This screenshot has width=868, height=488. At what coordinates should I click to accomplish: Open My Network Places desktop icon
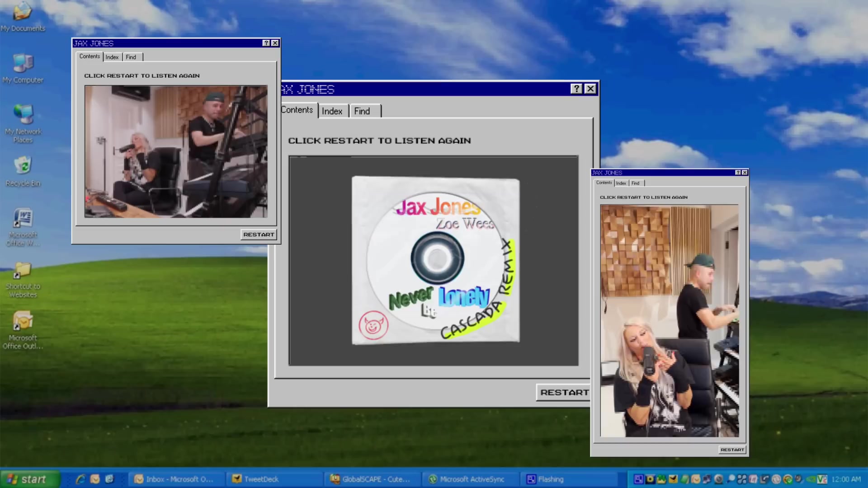click(x=23, y=123)
